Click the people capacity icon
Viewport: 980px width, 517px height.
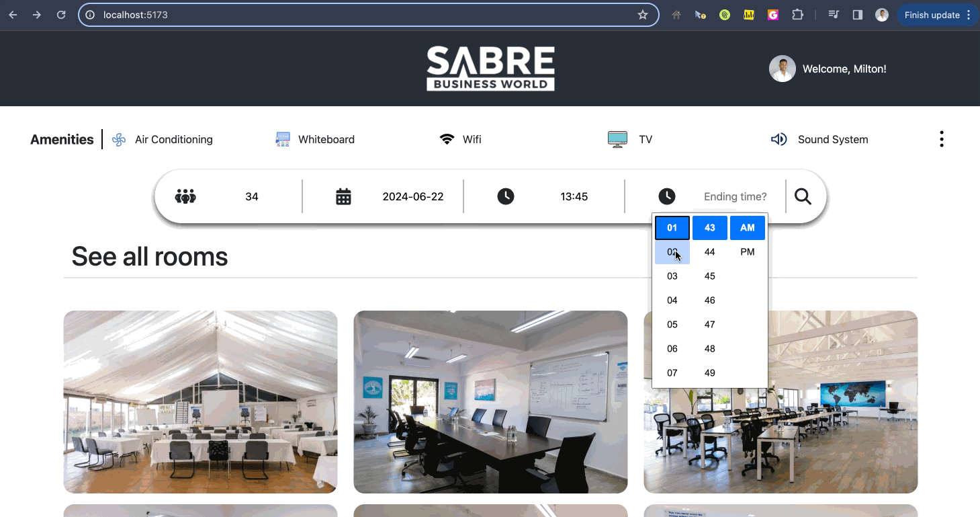click(185, 196)
